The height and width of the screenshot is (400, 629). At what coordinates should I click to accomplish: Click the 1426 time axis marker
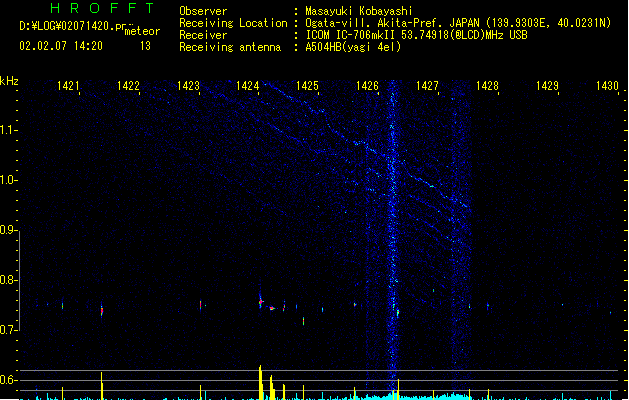367,86
